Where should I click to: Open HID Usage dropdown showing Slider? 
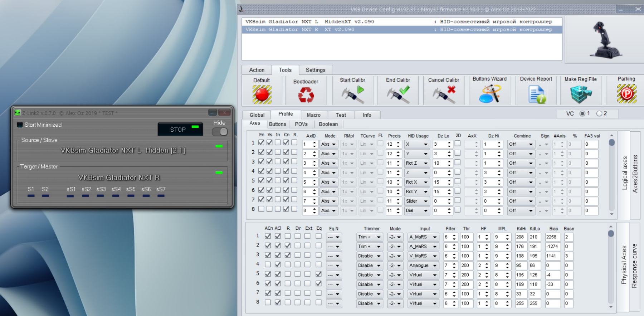[417, 201]
